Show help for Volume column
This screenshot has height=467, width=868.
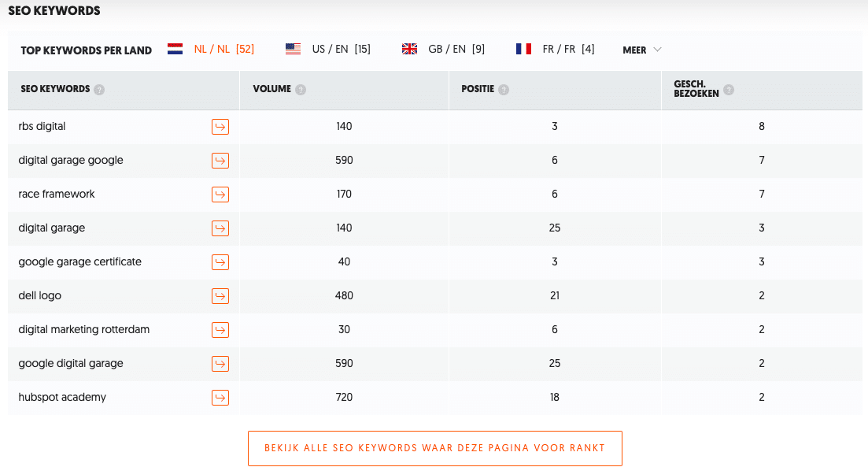301,89
